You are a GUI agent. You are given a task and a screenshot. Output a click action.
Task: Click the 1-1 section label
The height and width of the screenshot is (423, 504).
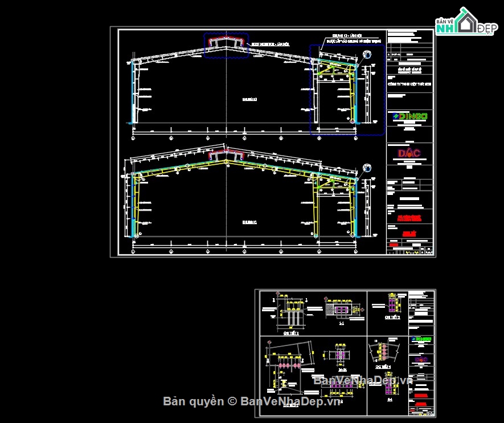click(341, 323)
